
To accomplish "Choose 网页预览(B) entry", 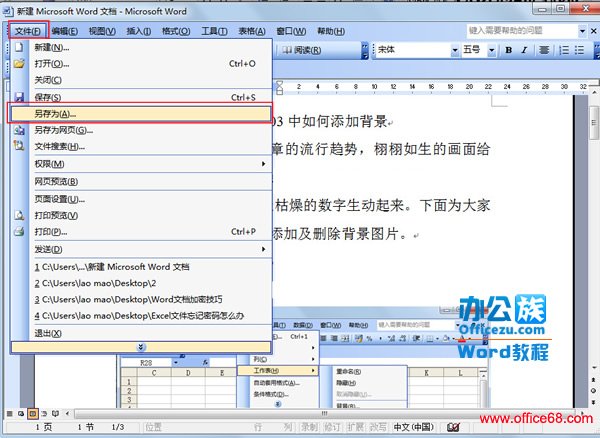I will [141, 181].
